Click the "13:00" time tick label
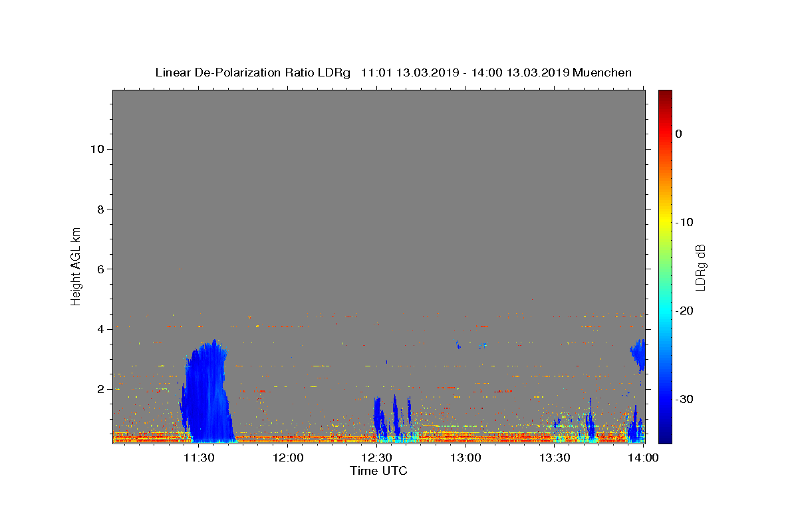798x532 pixels. (x=465, y=458)
